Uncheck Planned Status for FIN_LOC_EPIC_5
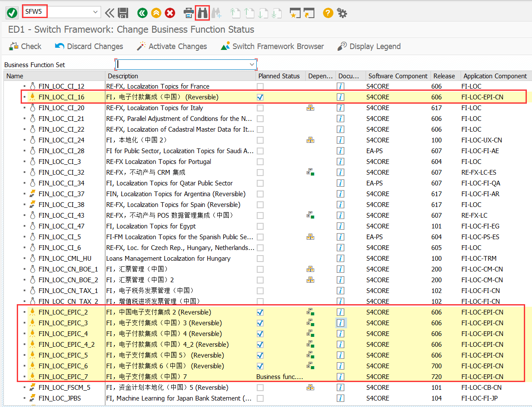The image size is (532, 407). (x=260, y=355)
